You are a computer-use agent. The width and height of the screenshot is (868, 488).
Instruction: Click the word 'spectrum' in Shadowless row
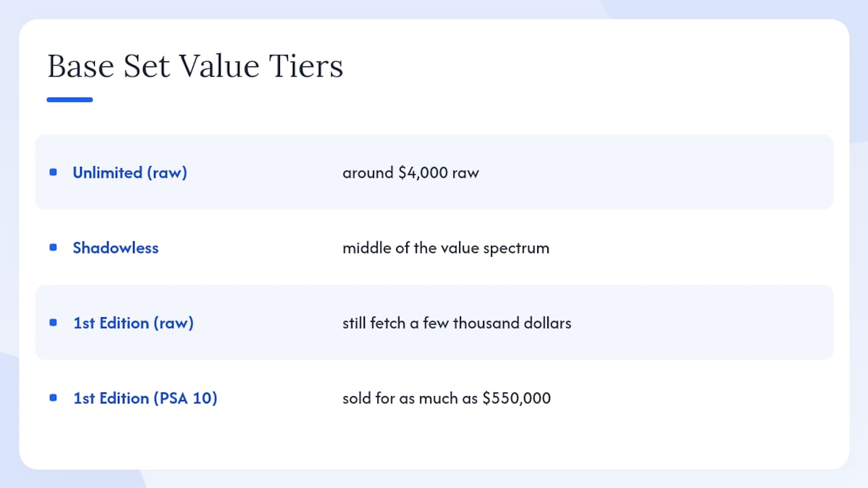[x=516, y=249]
